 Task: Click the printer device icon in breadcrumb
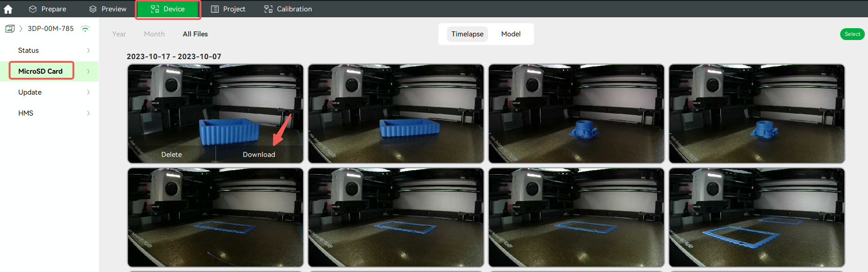[x=10, y=29]
